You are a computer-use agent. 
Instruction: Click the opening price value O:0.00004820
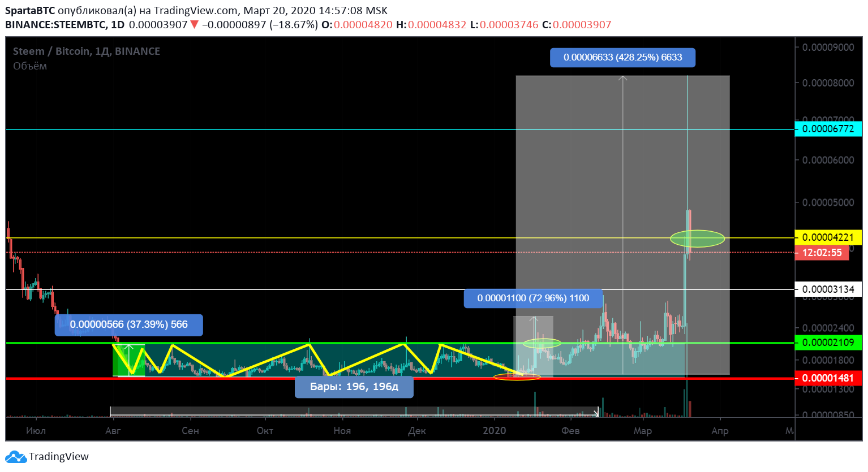click(x=357, y=25)
